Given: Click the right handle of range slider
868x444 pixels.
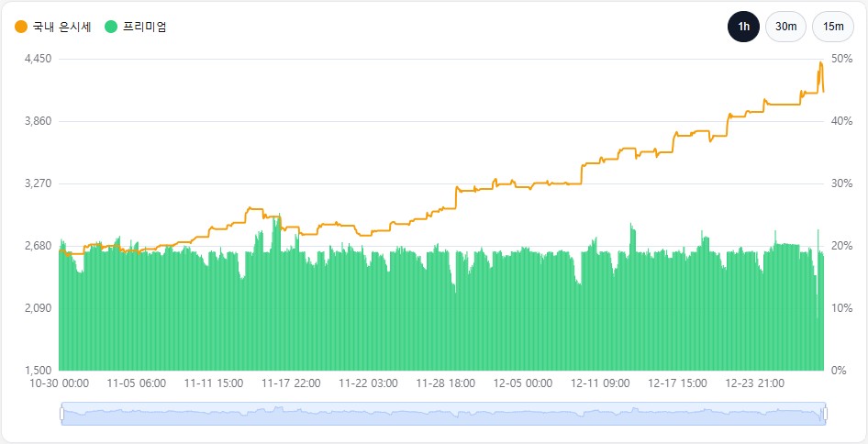Looking at the screenshot, I should [825, 414].
